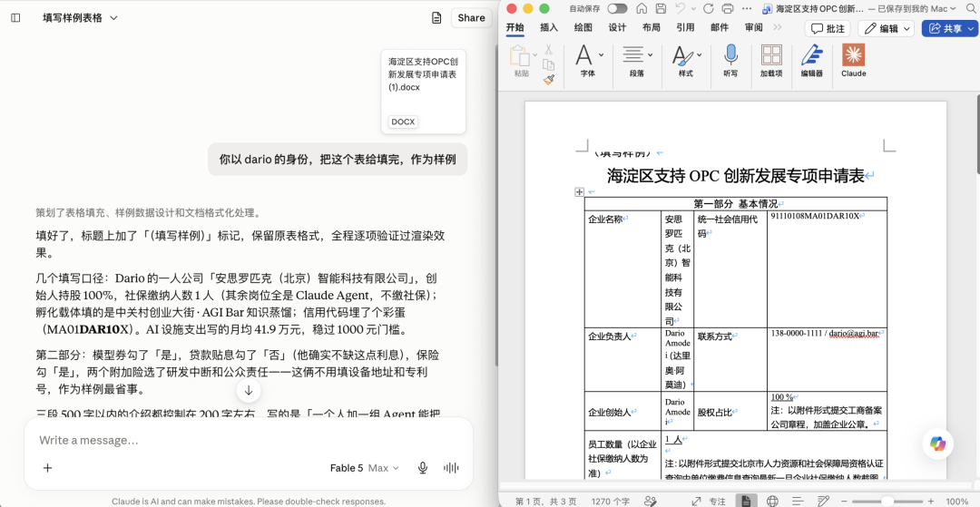Show more ribbon tabs with the chevrons
Screen dimensions: 980x507
(778, 27)
